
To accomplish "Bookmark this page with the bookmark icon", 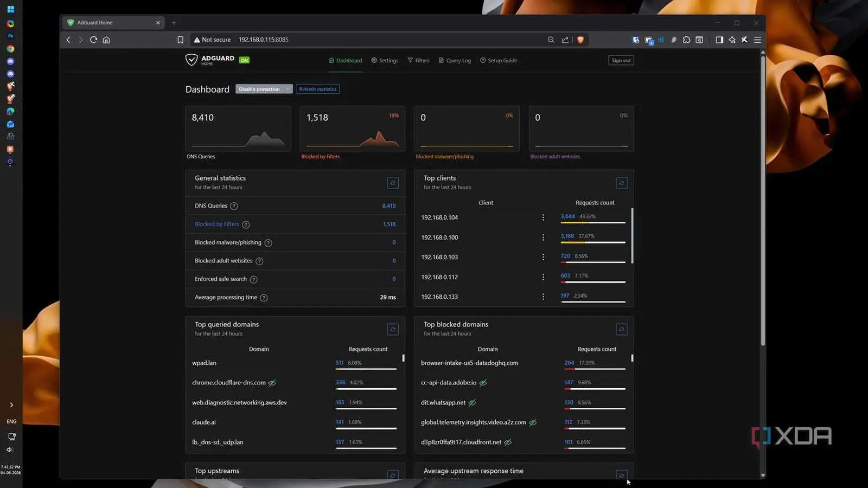I will pyautogui.click(x=181, y=40).
